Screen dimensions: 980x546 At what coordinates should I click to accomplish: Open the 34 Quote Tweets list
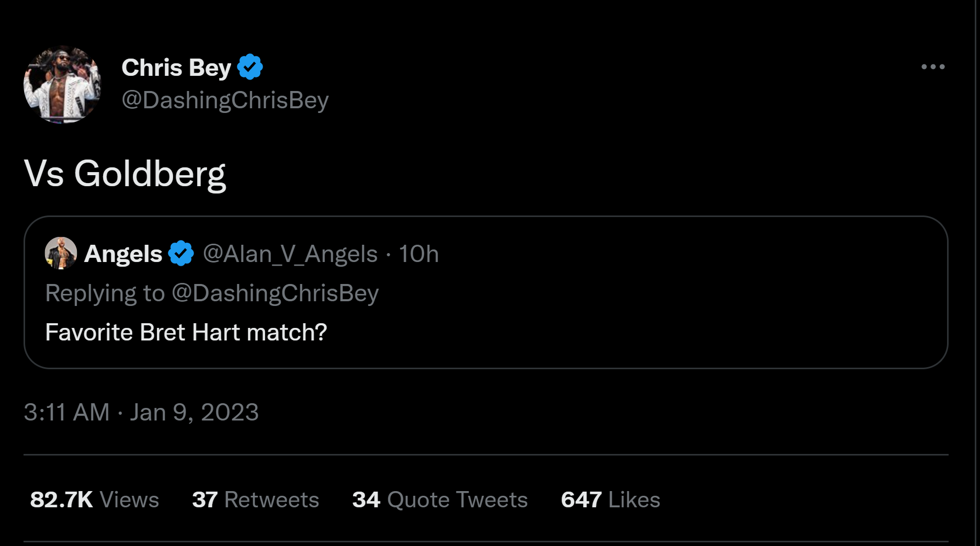tap(440, 499)
